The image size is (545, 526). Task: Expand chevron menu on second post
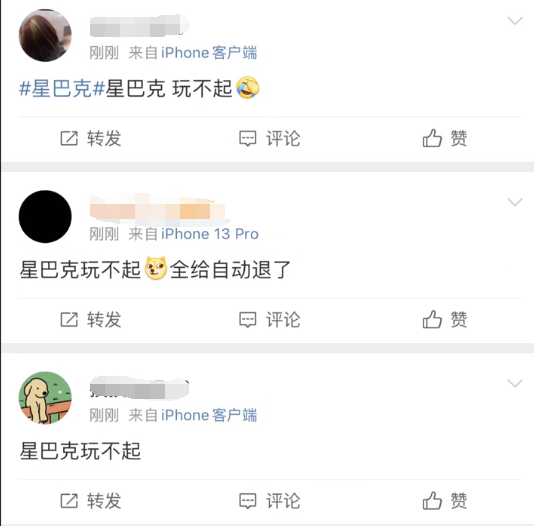click(515, 202)
